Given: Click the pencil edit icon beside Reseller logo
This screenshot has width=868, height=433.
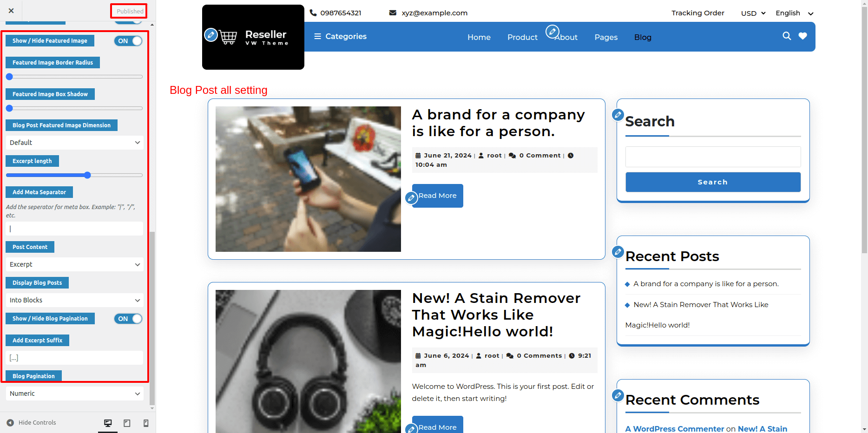Looking at the screenshot, I should point(211,34).
